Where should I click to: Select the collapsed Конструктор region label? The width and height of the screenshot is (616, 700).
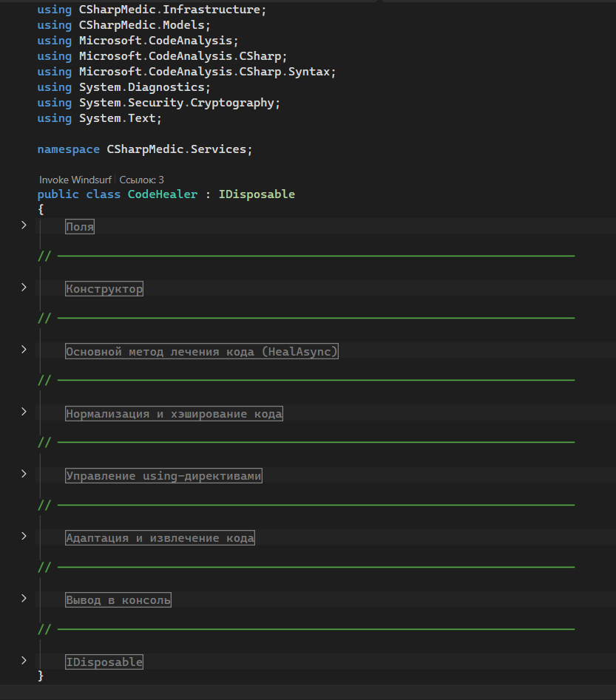pyautogui.click(x=104, y=289)
